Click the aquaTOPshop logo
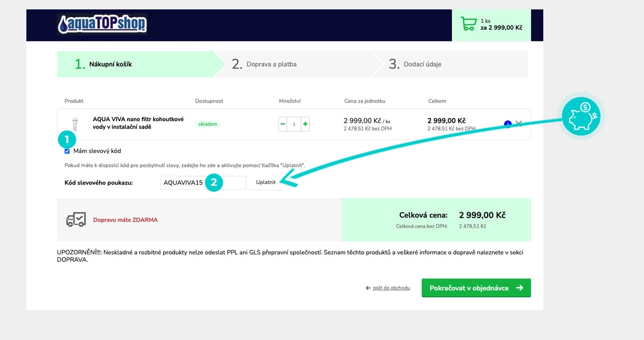Image resolution: width=644 pixels, height=340 pixels. (102, 24)
